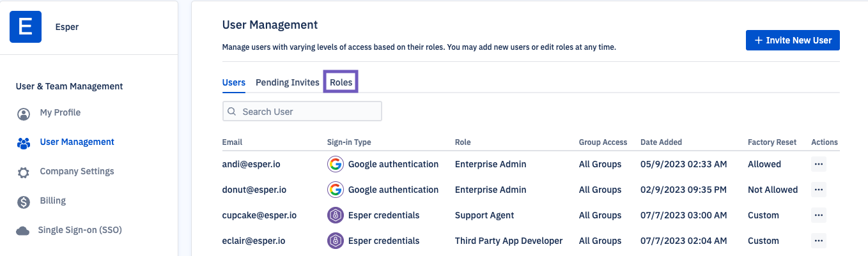Click the My Profile person icon
Image resolution: width=868 pixels, height=256 pixels.
coord(24,114)
